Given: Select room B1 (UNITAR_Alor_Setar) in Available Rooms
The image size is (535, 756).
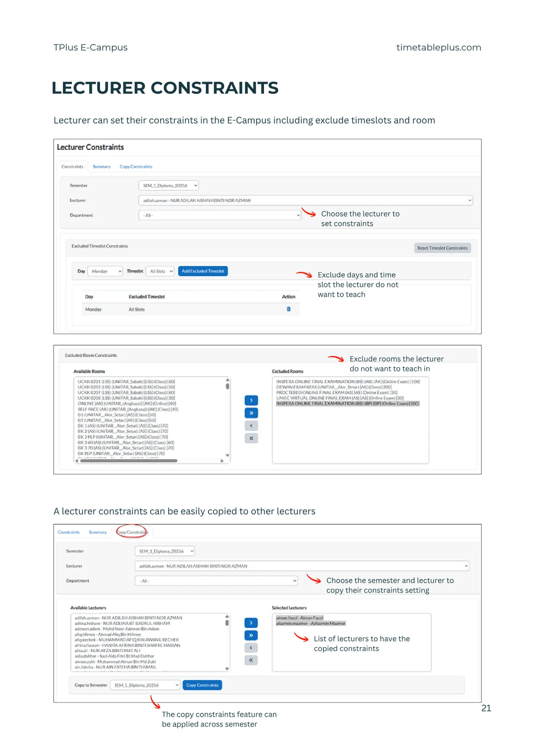Looking at the screenshot, I should 117,415.
